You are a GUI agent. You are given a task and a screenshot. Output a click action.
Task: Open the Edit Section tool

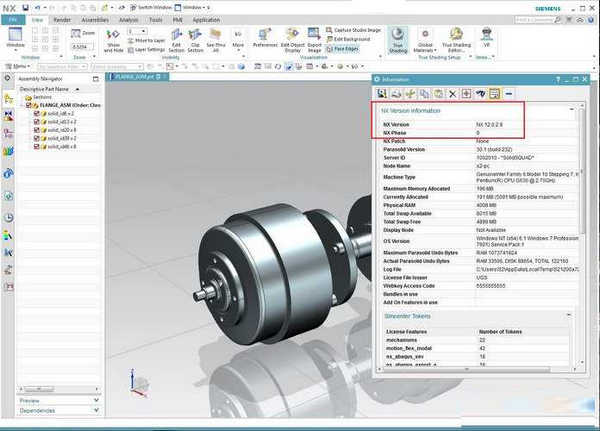click(x=176, y=41)
